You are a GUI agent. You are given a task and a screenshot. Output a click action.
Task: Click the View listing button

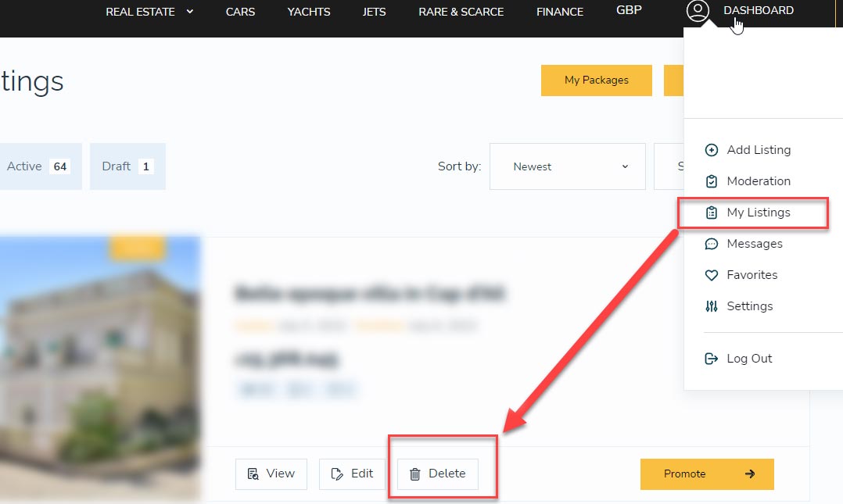[271, 474]
